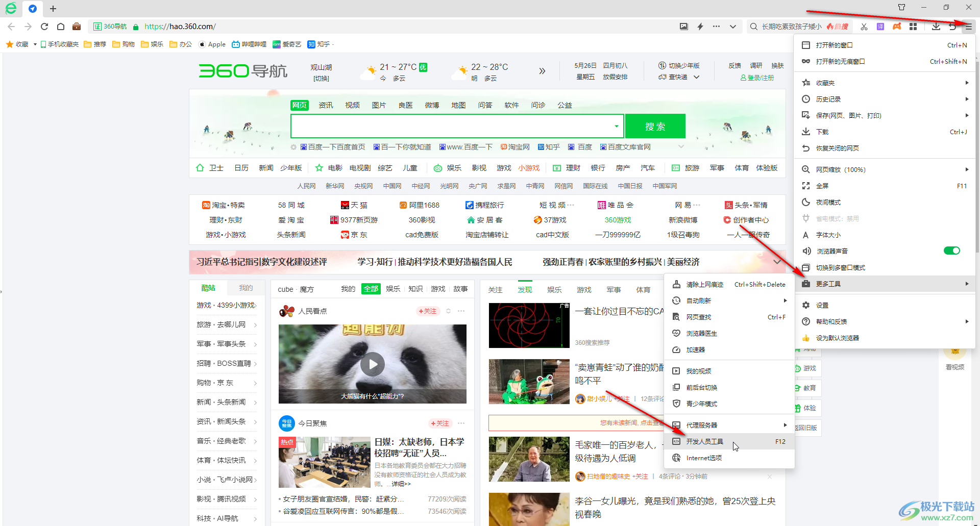980x526 pixels.
Task: Expand the 网页缩放 (100%) submenu
Action: pos(885,169)
